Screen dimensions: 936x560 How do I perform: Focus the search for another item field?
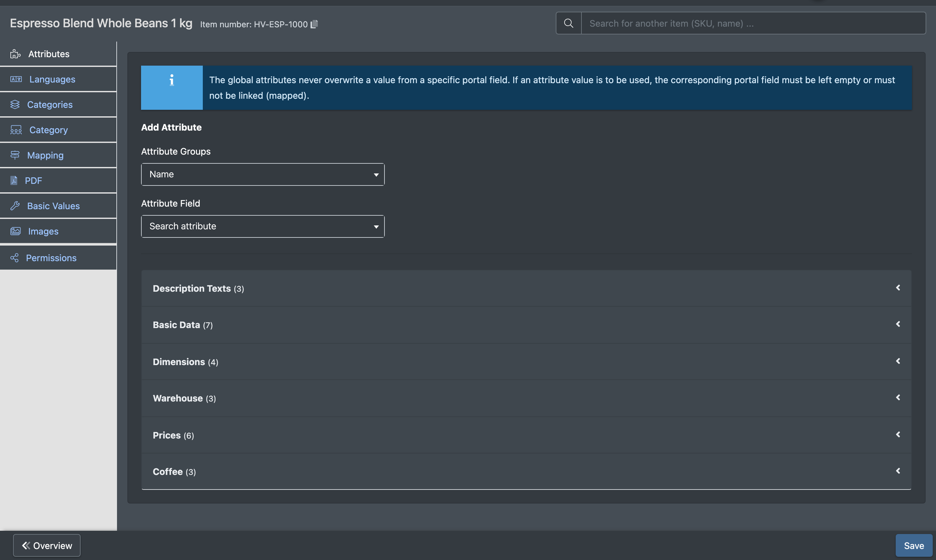click(x=753, y=23)
